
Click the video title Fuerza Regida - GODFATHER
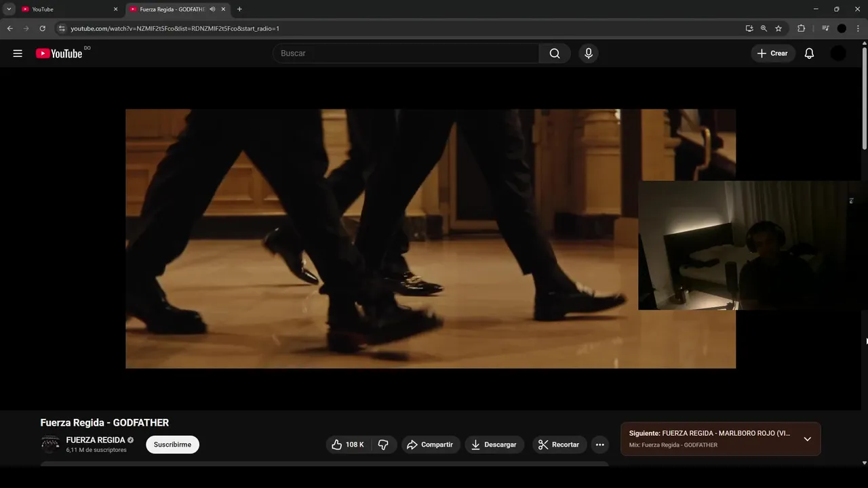click(104, 422)
